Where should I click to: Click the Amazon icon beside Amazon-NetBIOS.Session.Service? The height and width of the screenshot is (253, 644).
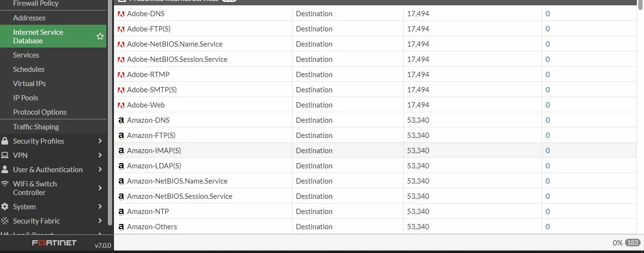[x=121, y=196]
